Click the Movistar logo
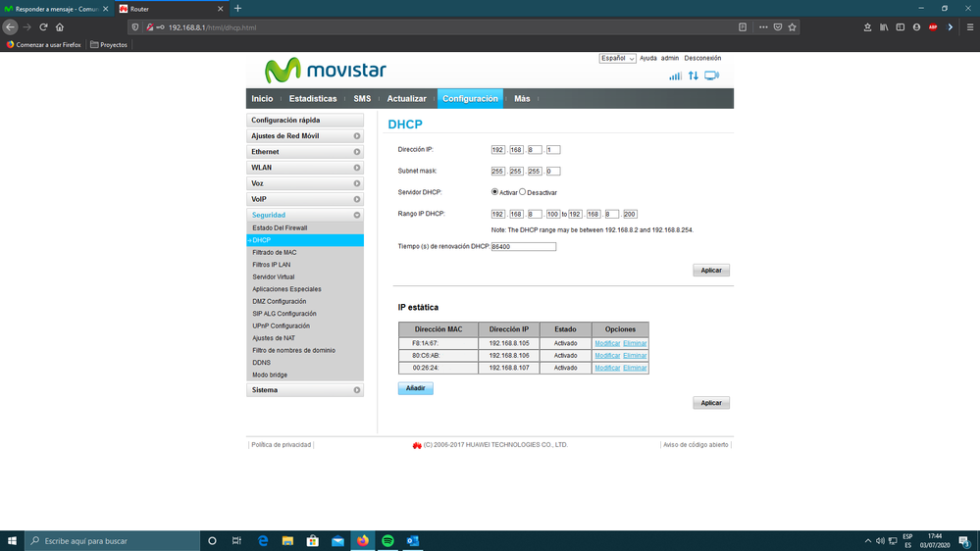 click(325, 70)
